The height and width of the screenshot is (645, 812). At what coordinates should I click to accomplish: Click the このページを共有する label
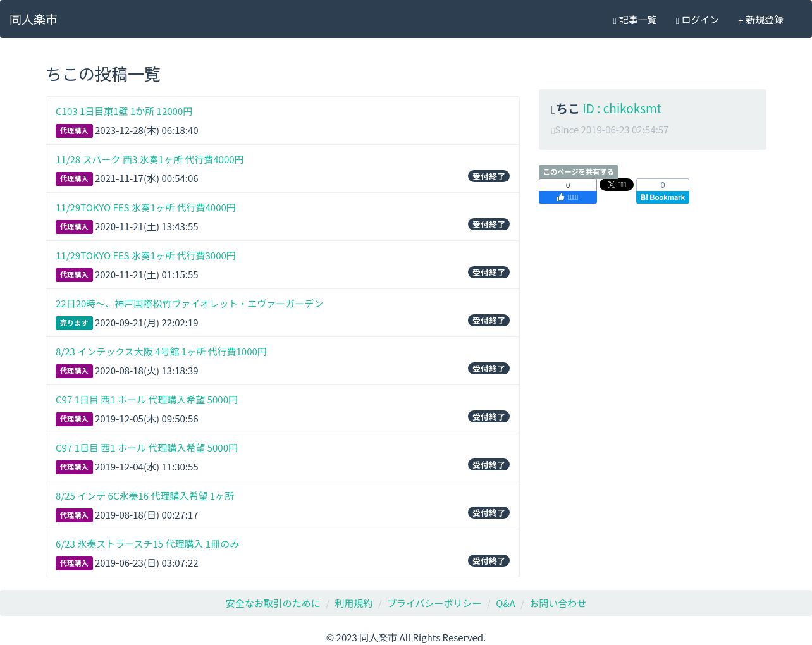579,172
